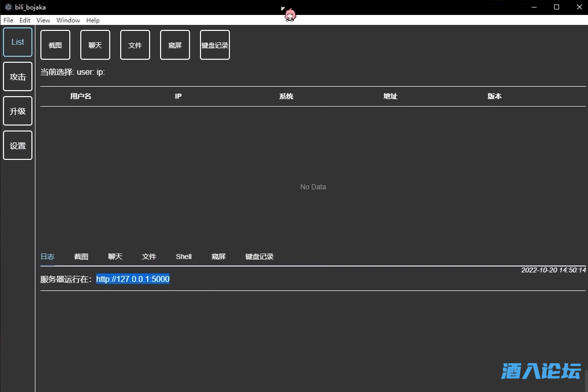Click the http://127.0.0.1:5000 server address
This screenshot has width=588, height=392.
[x=133, y=279]
